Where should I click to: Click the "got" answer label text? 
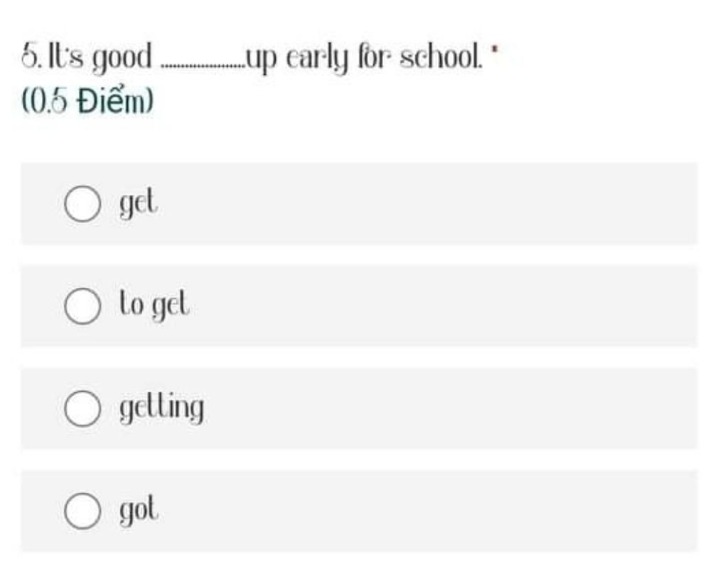coord(139,510)
